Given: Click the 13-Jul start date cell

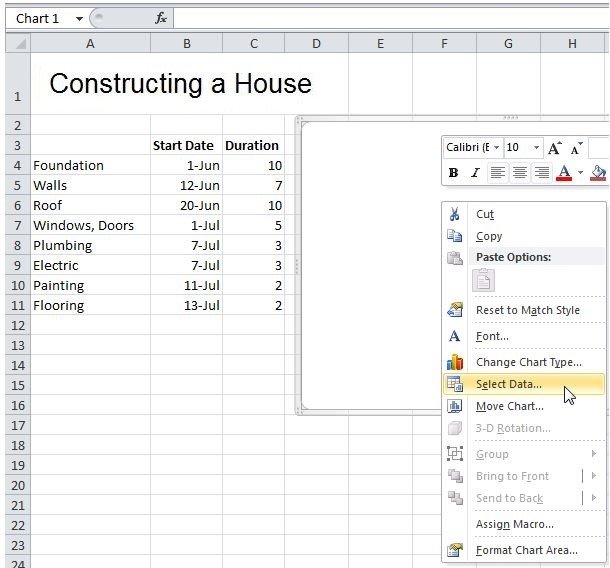Looking at the screenshot, I should (x=186, y=305).
